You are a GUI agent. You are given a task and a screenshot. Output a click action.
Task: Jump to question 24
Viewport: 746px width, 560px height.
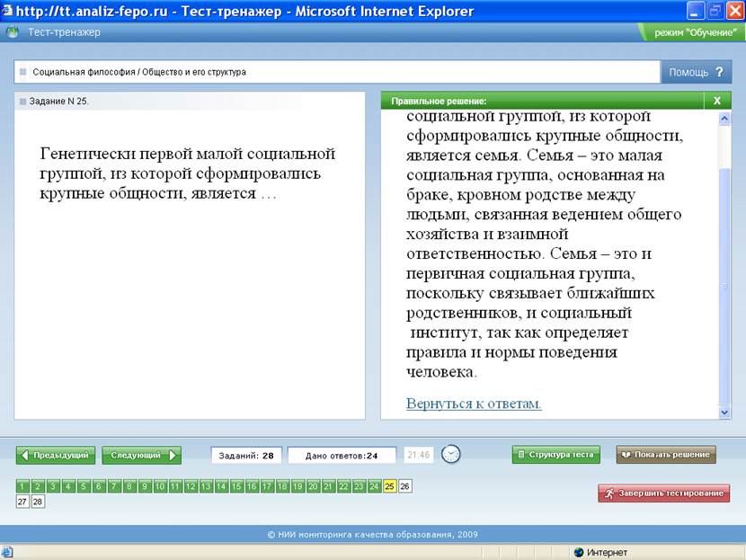click(x=374, y=486)
